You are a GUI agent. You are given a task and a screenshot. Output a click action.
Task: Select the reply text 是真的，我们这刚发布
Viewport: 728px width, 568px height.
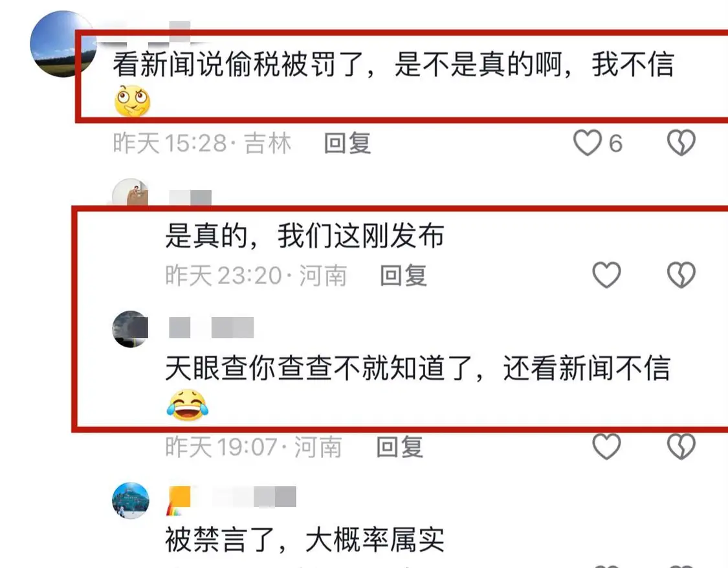(x=305, y=235)
